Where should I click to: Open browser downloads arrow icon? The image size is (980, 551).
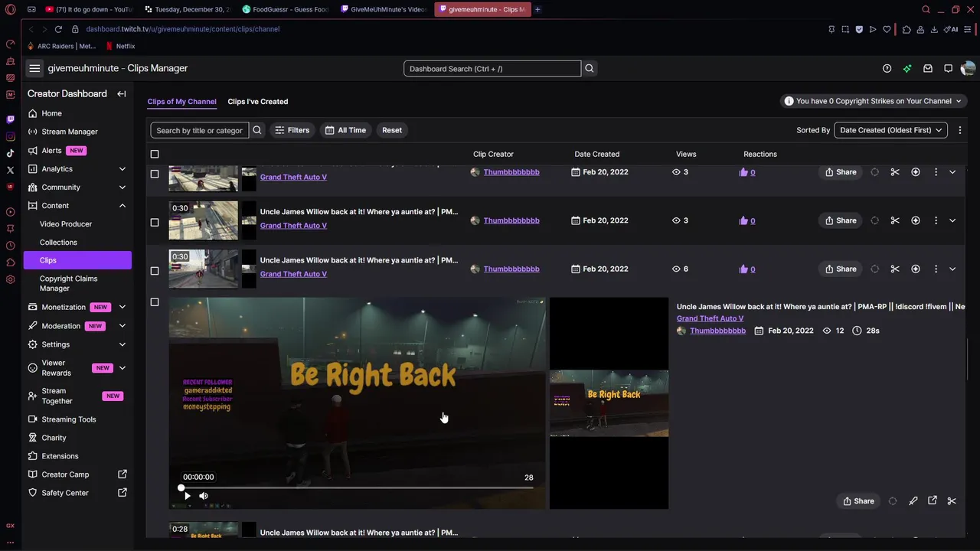934,29
